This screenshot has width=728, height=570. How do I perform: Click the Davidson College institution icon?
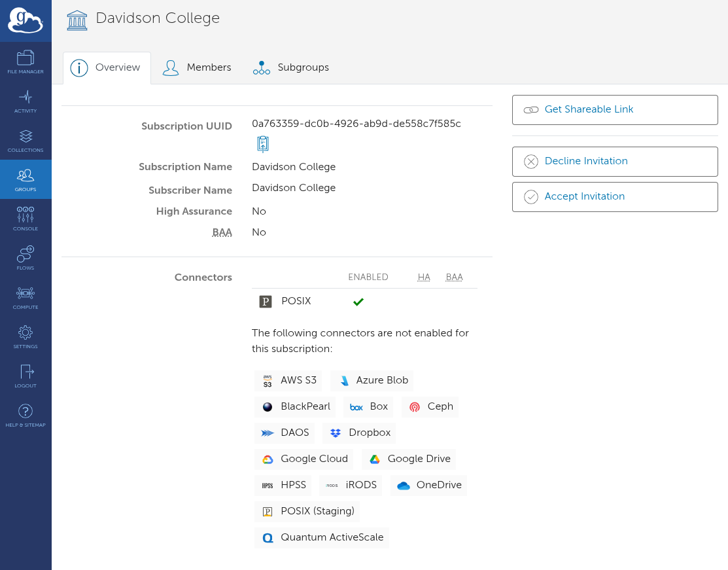point(77,20)
